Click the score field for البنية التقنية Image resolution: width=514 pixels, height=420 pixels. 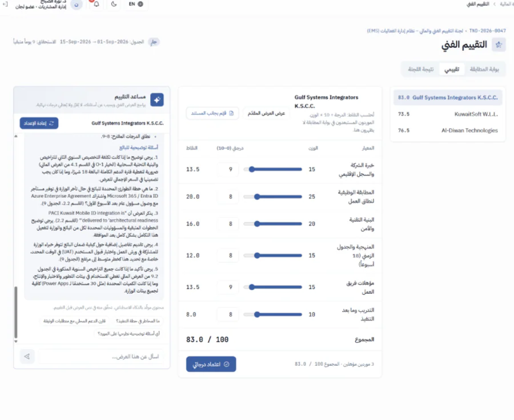coord(228,224)
